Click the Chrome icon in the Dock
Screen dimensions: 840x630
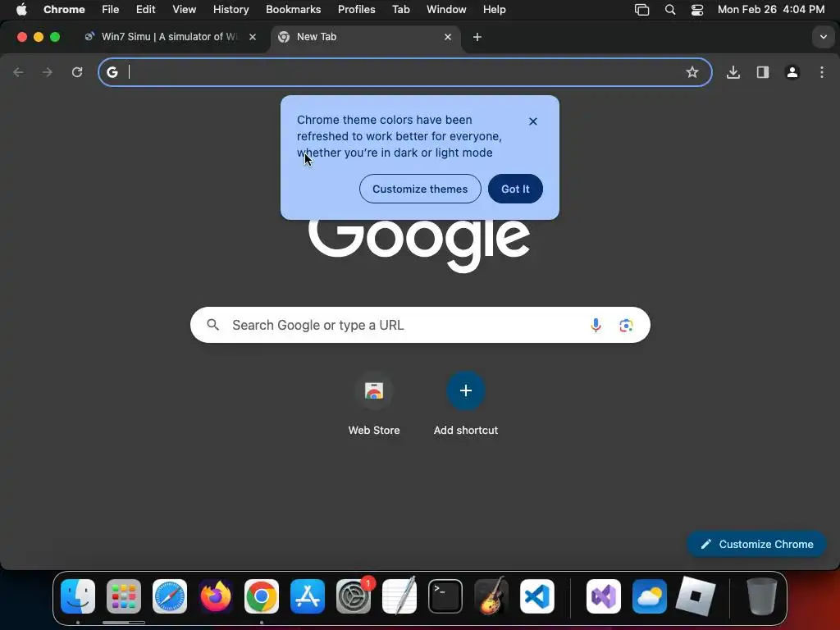click(x=262, y=596)
